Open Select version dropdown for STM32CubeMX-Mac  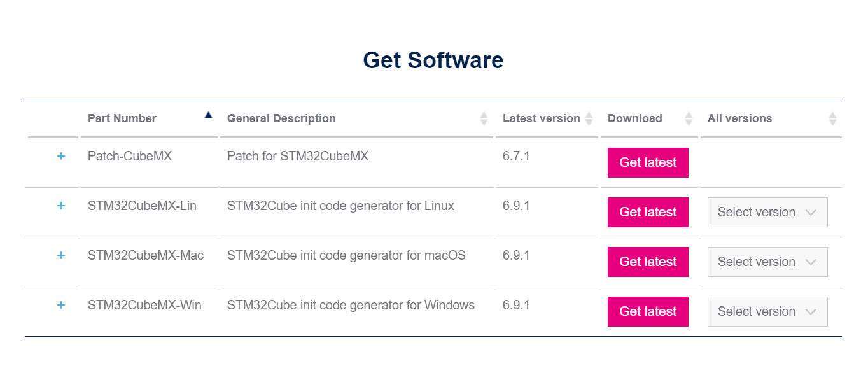767,262
